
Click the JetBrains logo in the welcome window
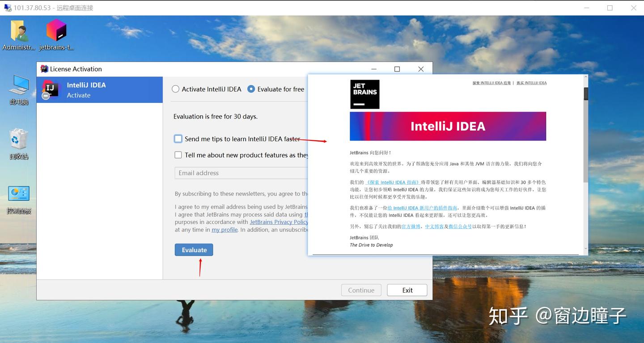point(364,94)
